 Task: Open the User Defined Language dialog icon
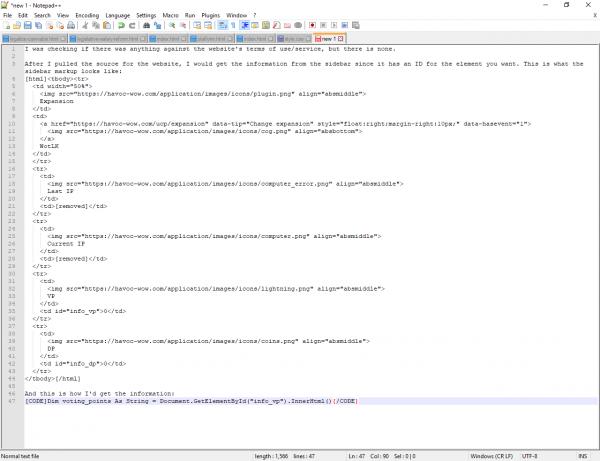(255, 25)
